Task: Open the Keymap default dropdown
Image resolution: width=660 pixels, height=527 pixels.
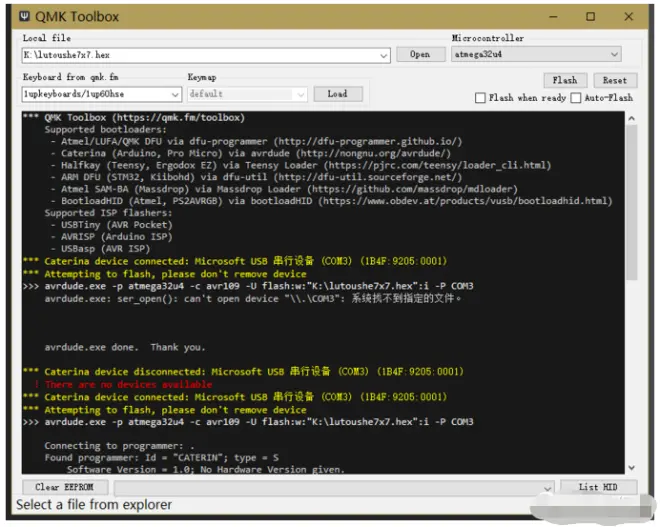Action: 301,94
